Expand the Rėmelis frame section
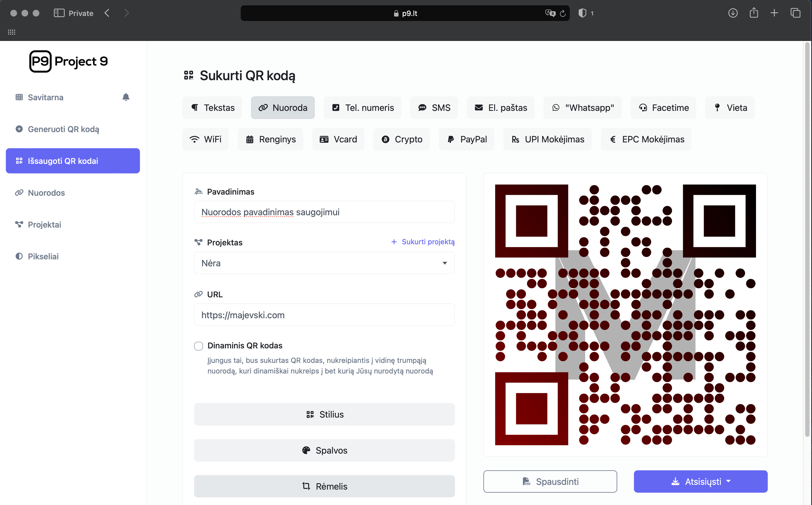This screenshot has width=812, height=505. pos(324,486)
